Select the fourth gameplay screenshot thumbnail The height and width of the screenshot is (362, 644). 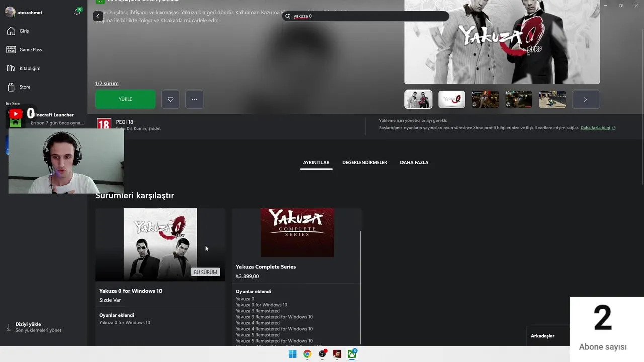[x=519, y=99]
